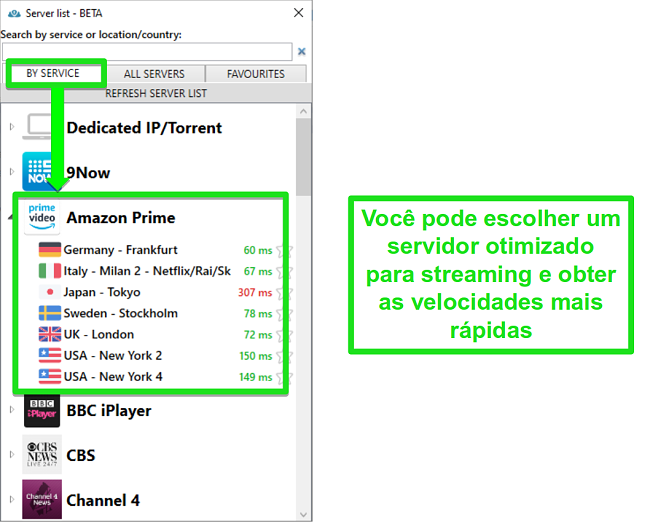This screenshot has width=650, height=523.
Task: Click the server list scrollbar thumb
Action: pyautogui.click(x=303, y=157)
